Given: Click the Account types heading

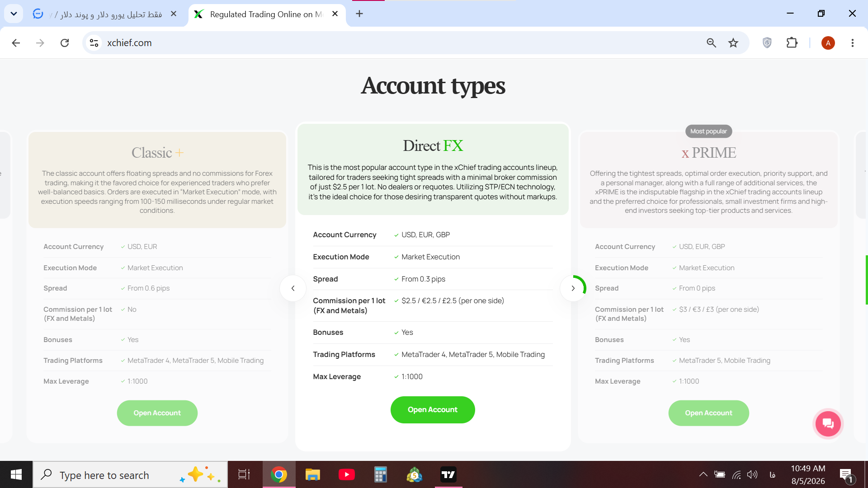Looking at the screenshot, I should (433, 85).
